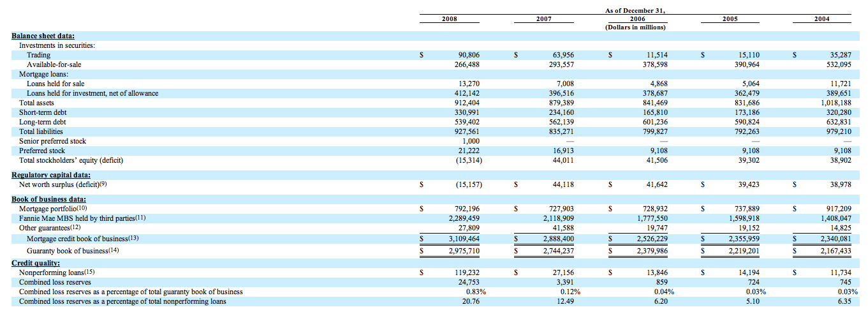
Task: Select the 'Total liabilities' row label
Action: point(41,131)
